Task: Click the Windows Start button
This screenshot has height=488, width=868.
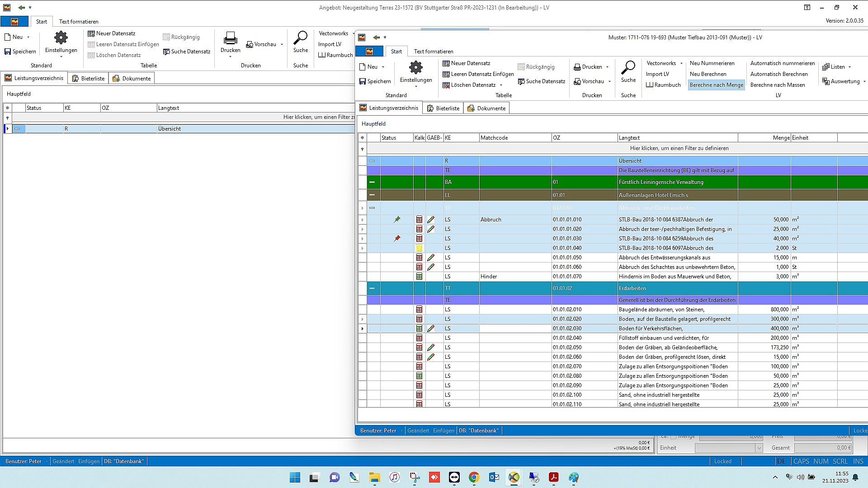Action: tap(295, 477)
